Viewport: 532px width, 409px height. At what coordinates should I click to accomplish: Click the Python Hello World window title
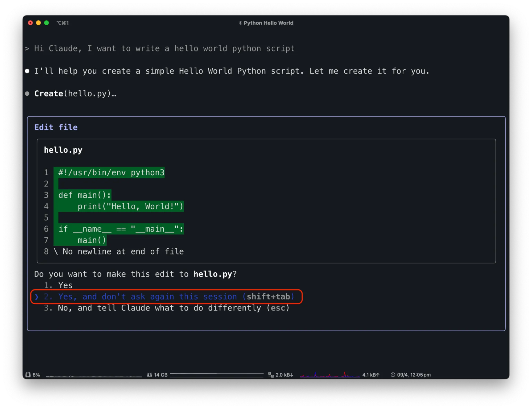pyautogui.click(x=268, y=23)
